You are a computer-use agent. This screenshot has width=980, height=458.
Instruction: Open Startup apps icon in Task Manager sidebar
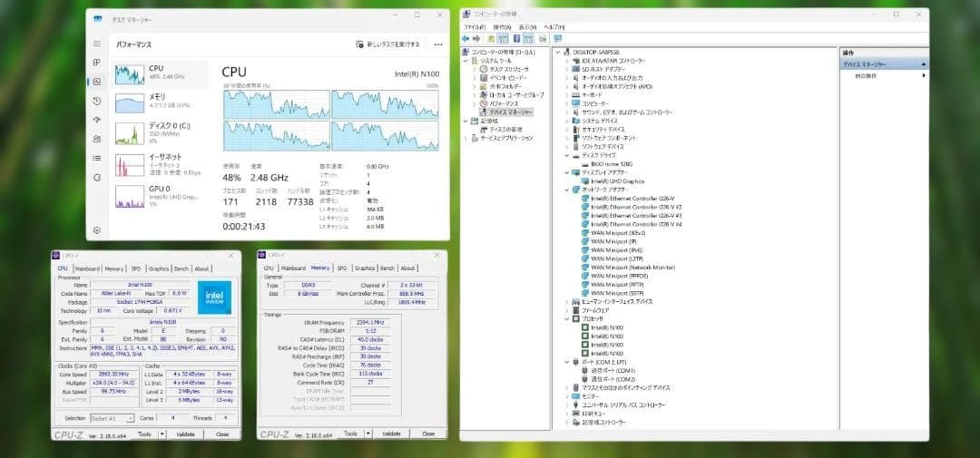click(97, 120)
